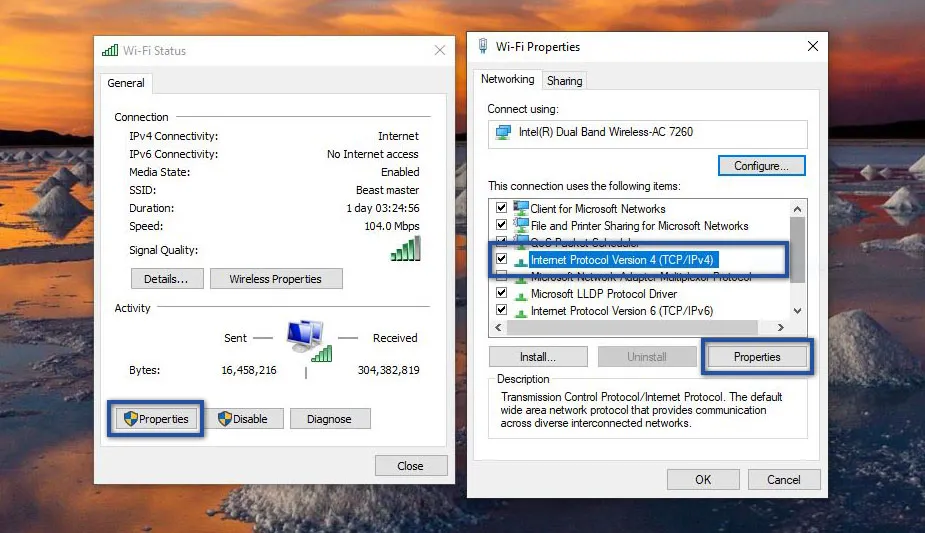Close the Wi-Fi Properties window with X
This screenshot has height=533, width=925.
click(813, 46)
